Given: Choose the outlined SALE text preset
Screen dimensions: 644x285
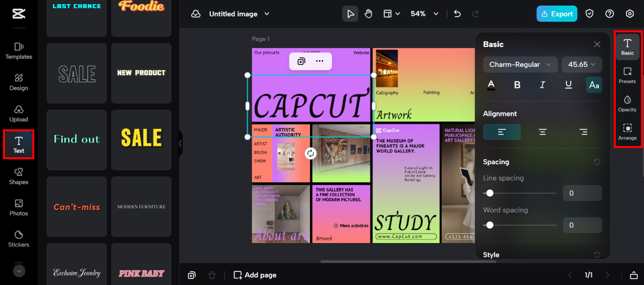Looking at the screenshot, I should click(77, 73).
